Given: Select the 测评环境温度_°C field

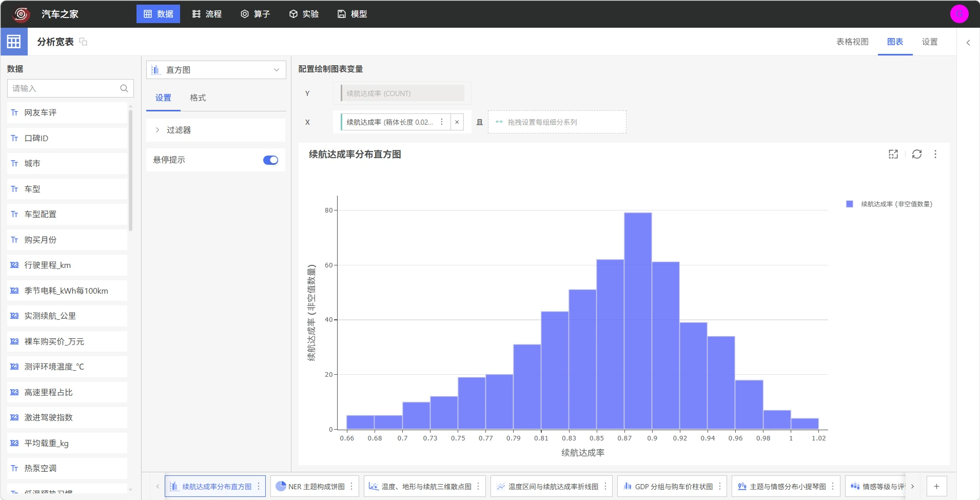Looking at the screenshot, I should pos(67,367).
